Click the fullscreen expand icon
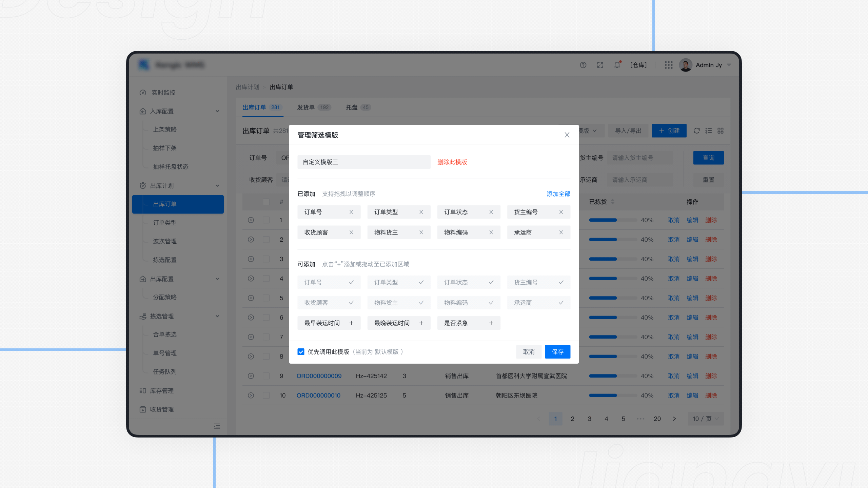This screenshot has width=868, height=488. click(600, 65)
